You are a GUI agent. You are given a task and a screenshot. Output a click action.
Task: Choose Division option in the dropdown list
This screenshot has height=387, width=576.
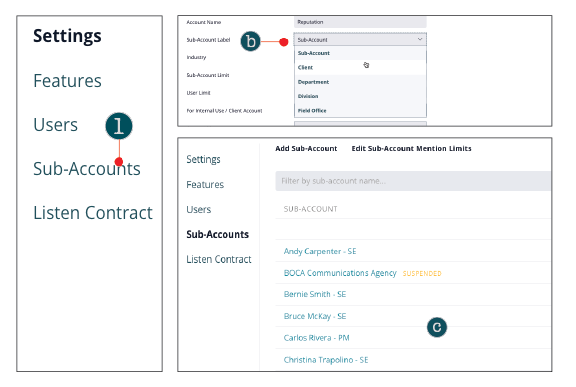point(360,96)
